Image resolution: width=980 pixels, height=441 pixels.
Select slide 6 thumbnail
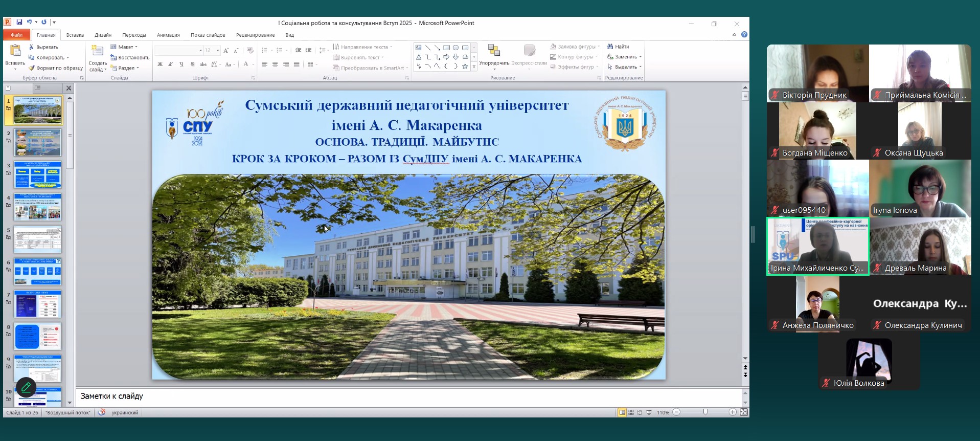[38, 271]
